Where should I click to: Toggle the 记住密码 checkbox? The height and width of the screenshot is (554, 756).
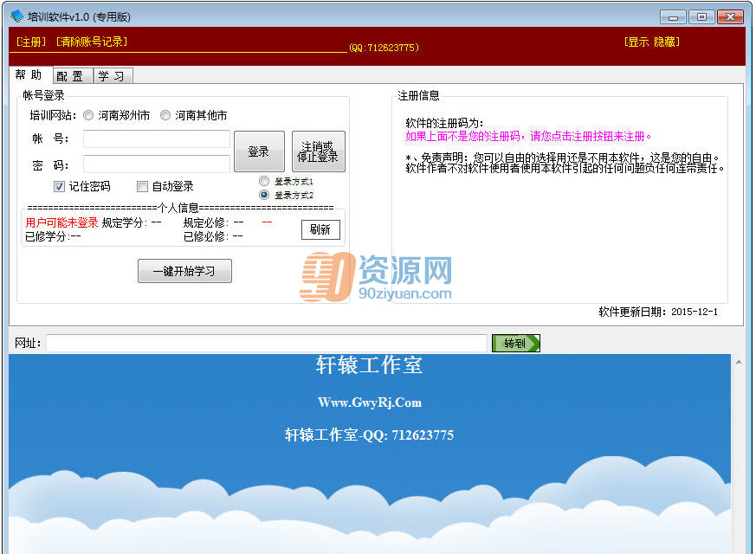point(59,186)
